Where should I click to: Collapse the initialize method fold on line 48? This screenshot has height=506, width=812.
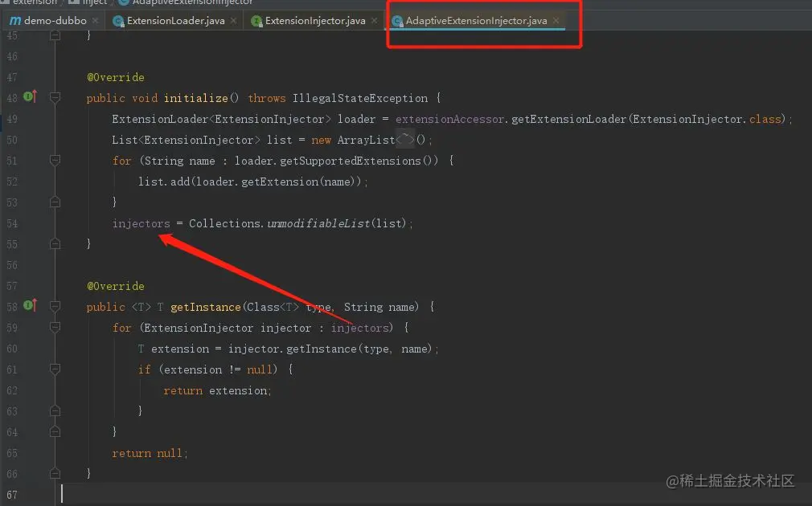(55, 97)
